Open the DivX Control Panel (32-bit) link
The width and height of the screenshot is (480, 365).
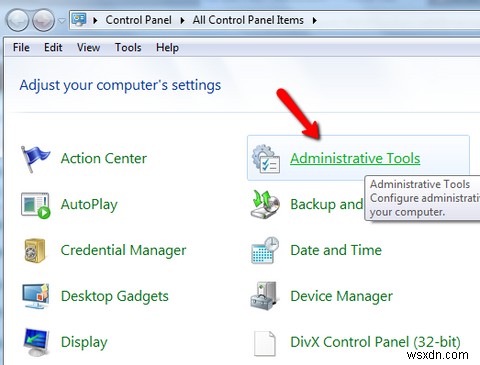coord(375,342)
